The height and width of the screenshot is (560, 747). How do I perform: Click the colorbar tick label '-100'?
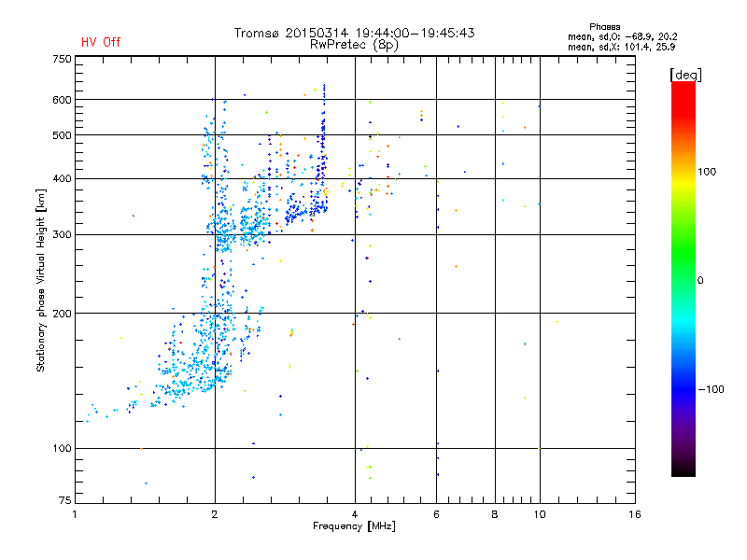coord(711,389)
